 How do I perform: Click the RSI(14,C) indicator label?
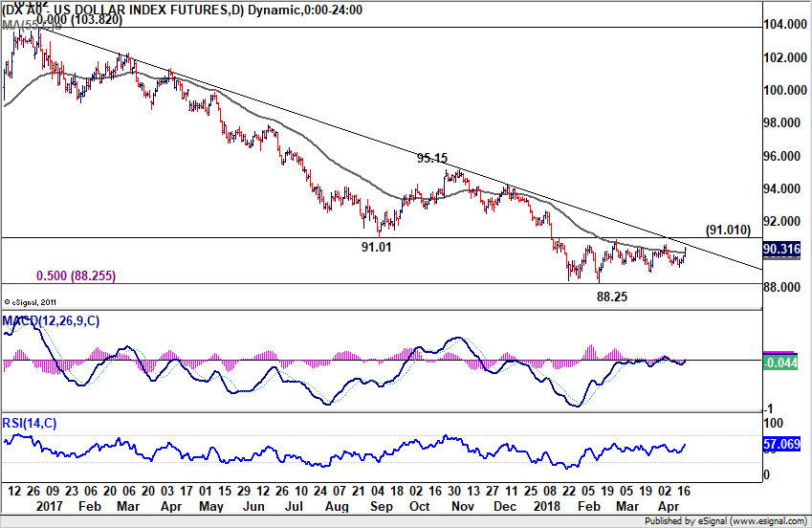click(x=30, y=424)
